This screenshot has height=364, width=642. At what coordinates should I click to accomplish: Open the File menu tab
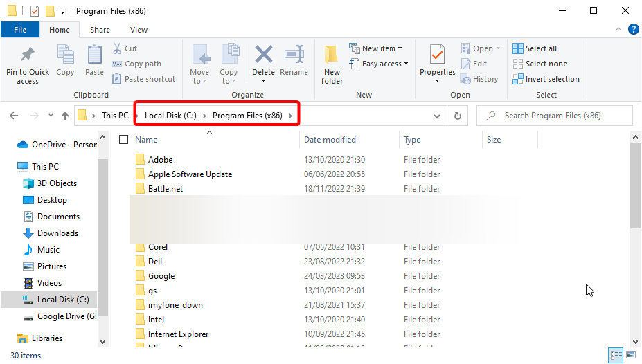coord(20,30)
